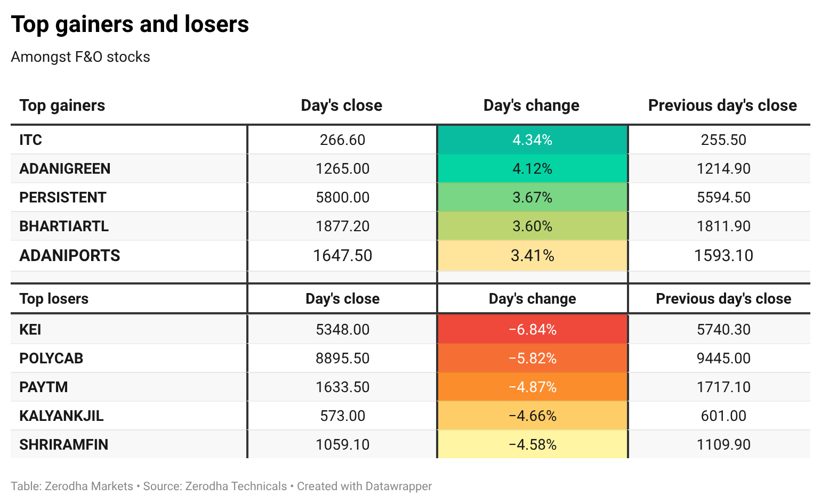
Task: Select the −4.66% KALYANKJIL change cell
Action: click(532, 416)
